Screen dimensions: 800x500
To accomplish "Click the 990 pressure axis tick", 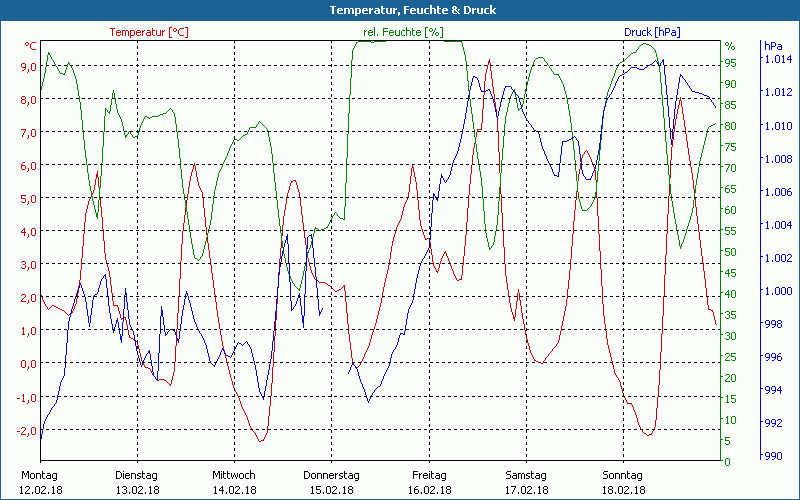I will click(773, 456).
